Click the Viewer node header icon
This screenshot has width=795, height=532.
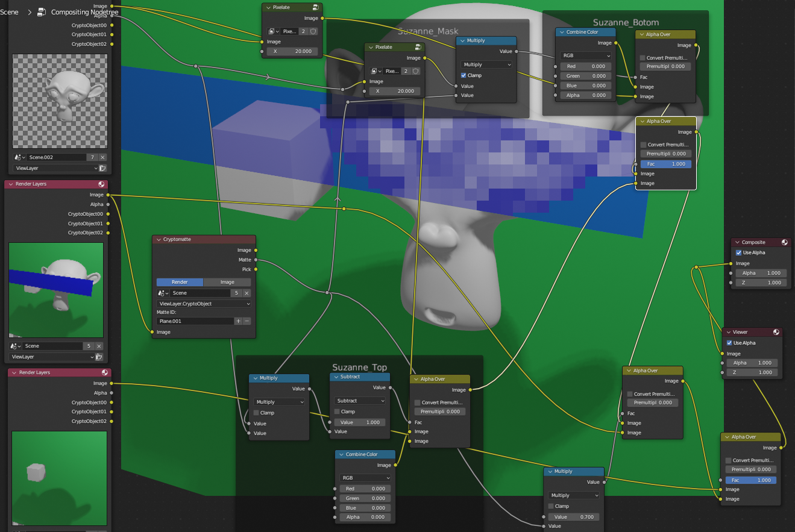click(x=776, y=332)
